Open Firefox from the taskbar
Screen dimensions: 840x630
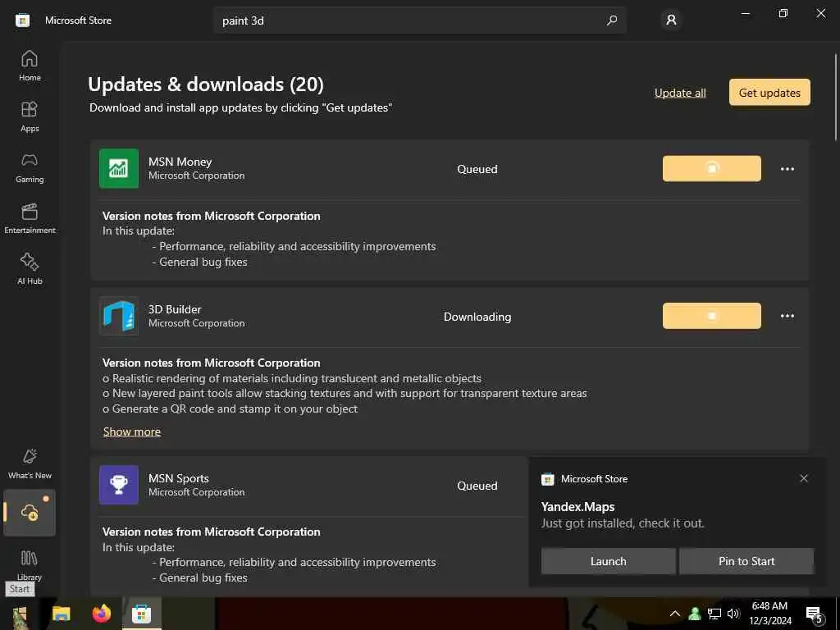[x=101, y=614]
